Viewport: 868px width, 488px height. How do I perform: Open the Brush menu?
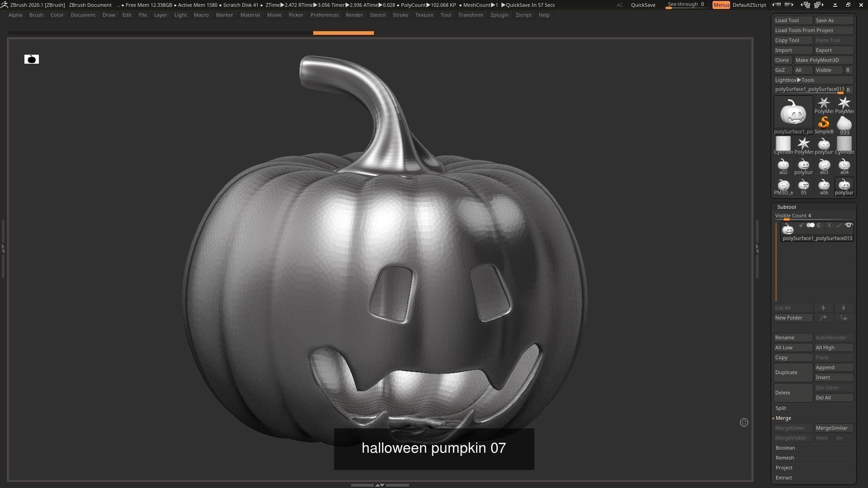coord(36,15)
